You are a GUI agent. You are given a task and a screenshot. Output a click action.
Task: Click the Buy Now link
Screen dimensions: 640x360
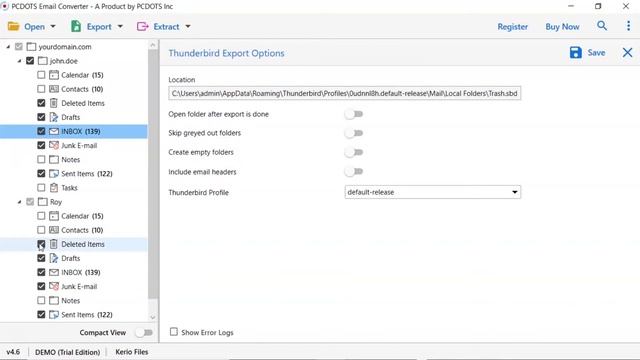[562, 27]
